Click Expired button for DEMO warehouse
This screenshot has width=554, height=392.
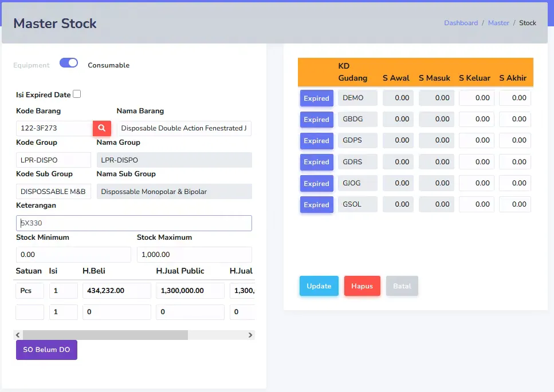point(317,98)
